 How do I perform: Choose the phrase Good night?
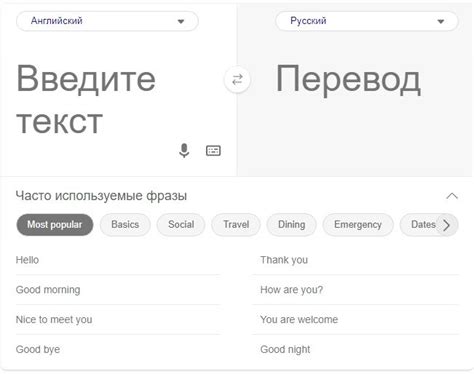357,349
